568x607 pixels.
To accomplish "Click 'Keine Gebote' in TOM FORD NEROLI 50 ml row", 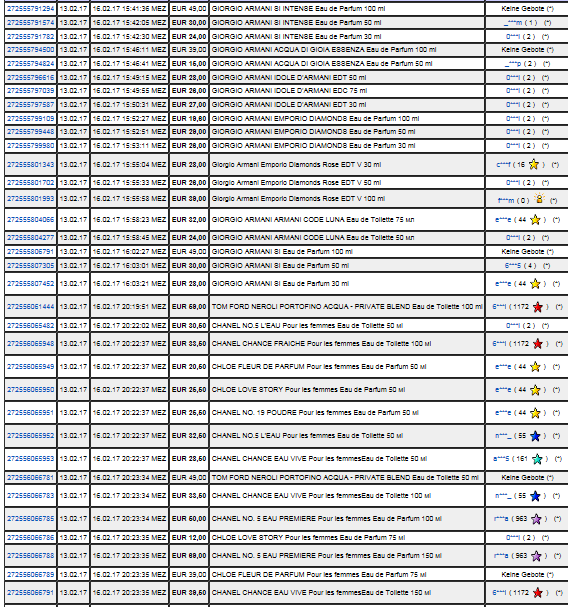I will pyautogui.click(x=523, y=477).
